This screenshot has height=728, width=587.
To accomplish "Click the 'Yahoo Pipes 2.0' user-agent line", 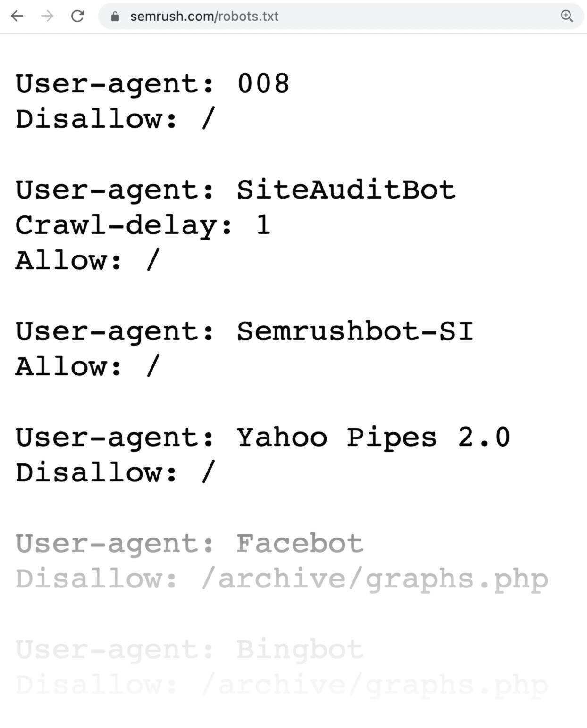I will tap(262, 438).
